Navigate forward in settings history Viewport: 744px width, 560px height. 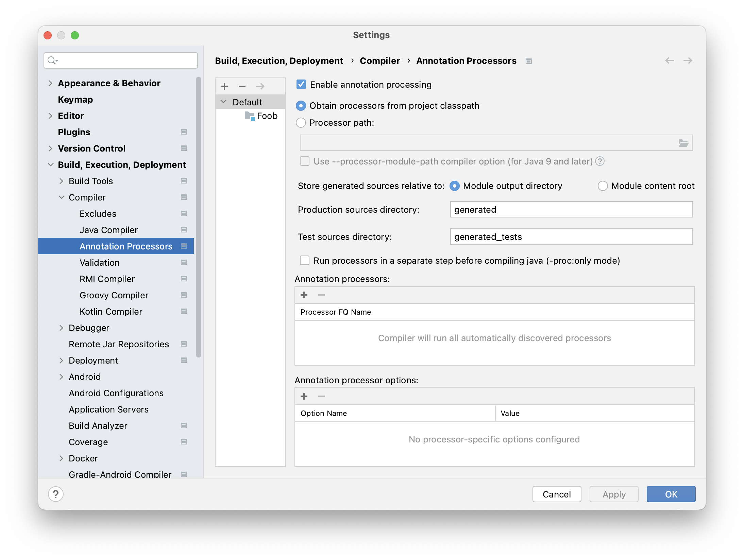pos(688,60)
